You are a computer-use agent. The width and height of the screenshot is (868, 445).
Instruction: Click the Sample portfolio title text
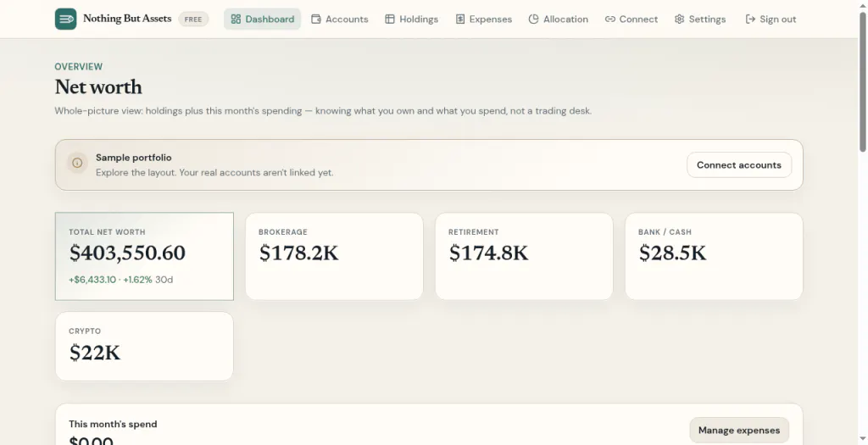click(x=133, y=157)
